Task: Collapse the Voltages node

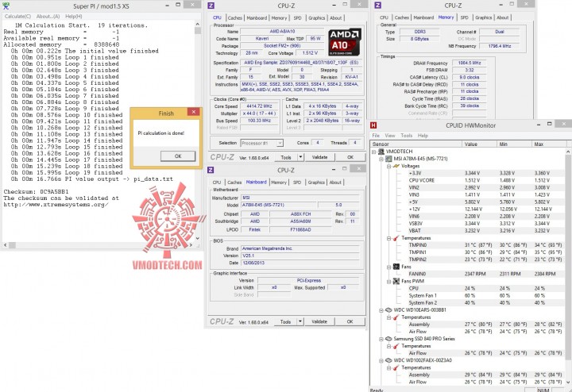Action: pos(388,166)
